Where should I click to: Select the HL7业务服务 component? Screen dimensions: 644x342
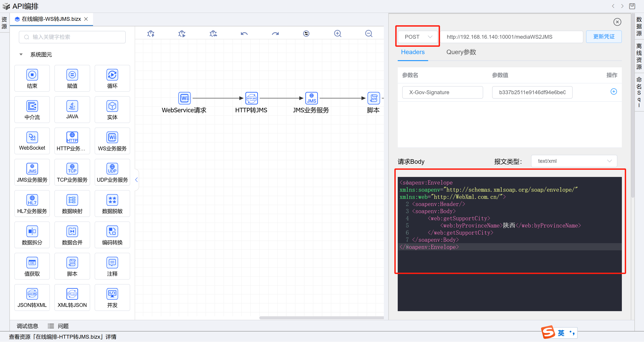pyautogui.click(x=32, y=200)
